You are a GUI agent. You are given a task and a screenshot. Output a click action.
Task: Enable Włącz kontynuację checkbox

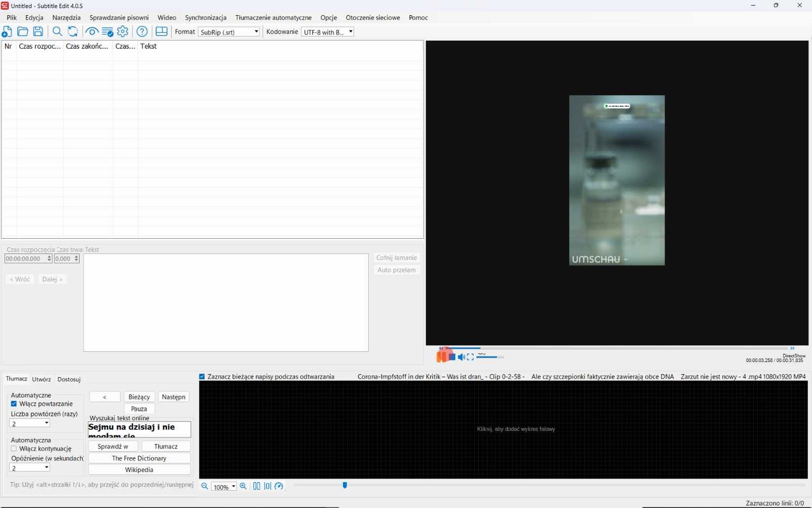tap(14, 449)
